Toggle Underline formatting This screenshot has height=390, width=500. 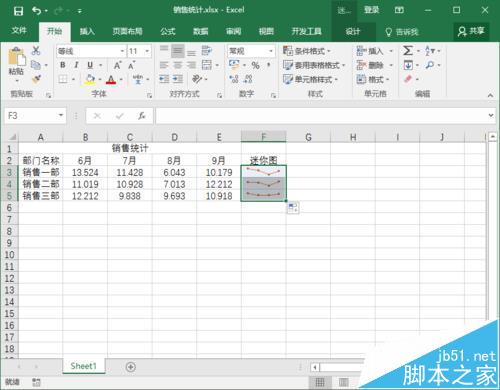(90, 65)
